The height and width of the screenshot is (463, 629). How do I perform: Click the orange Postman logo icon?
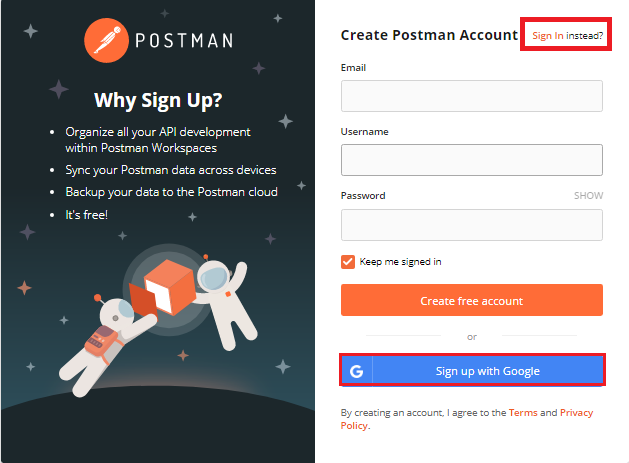pyautogui.click(x=106, y=40)
